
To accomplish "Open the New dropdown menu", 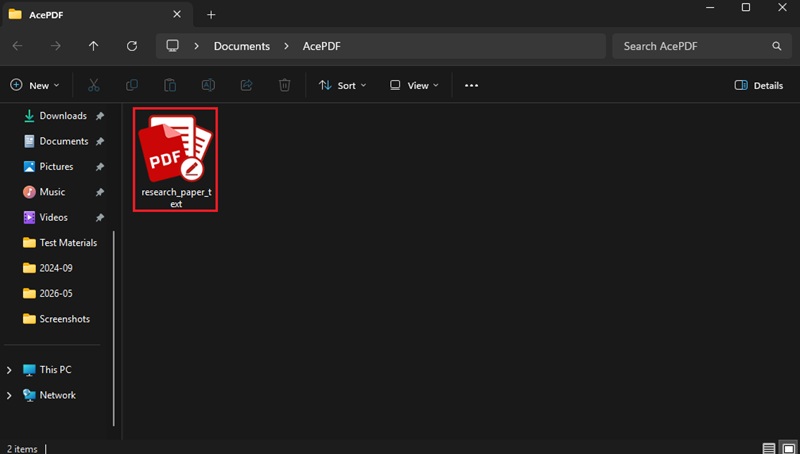I will point(35,85).
